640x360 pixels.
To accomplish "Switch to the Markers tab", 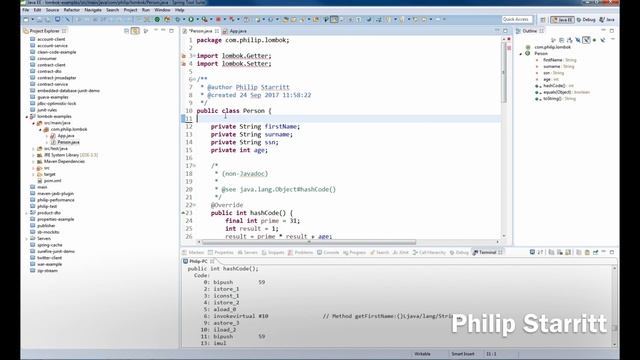I will click(193, 253).
